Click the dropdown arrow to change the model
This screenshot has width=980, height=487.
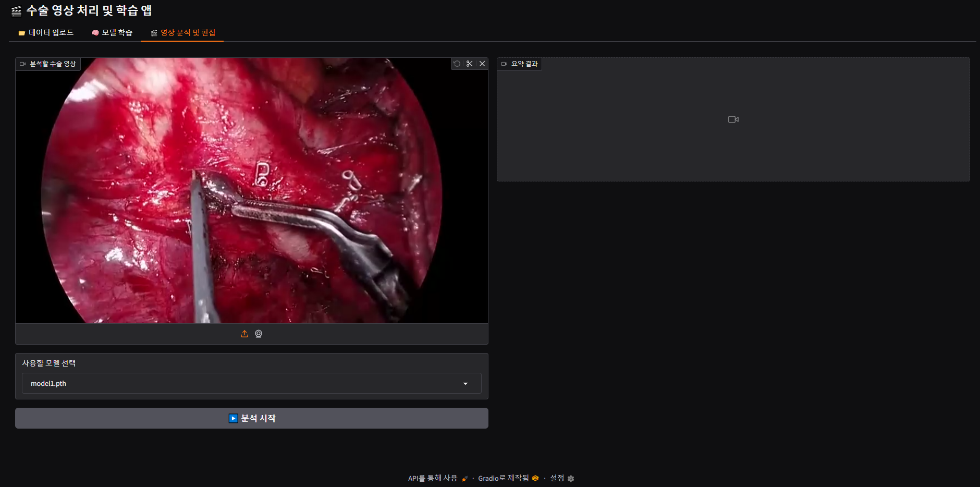(x=465, y=383)
